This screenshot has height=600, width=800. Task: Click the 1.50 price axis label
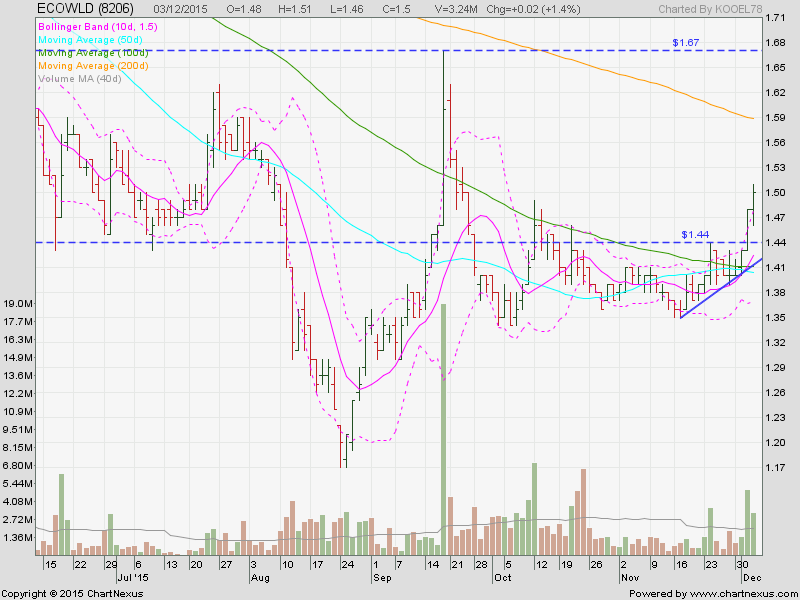pos(776,193)
